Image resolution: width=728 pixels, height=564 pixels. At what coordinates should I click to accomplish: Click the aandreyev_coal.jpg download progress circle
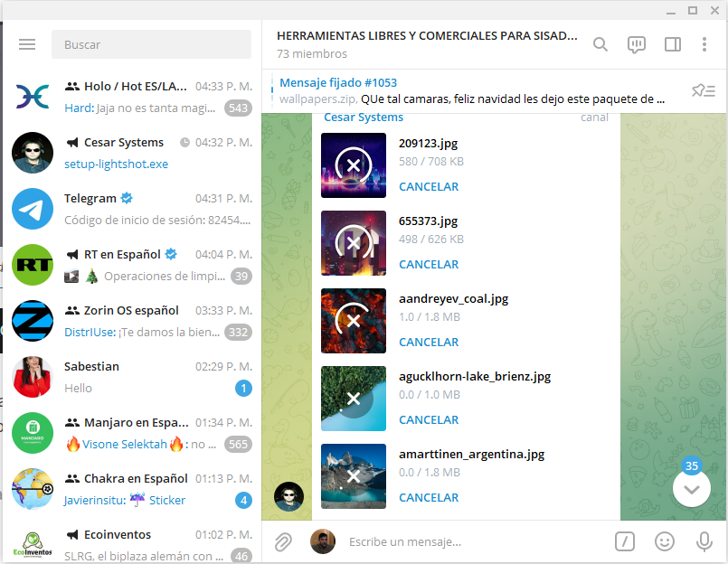[x=354, y=321]
